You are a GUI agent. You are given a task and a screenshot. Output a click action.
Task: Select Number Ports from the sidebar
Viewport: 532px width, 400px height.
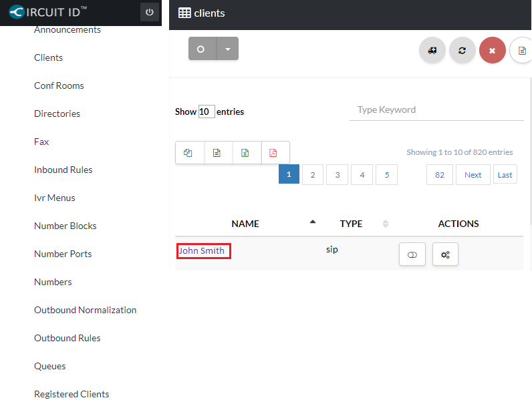(63, 254)
